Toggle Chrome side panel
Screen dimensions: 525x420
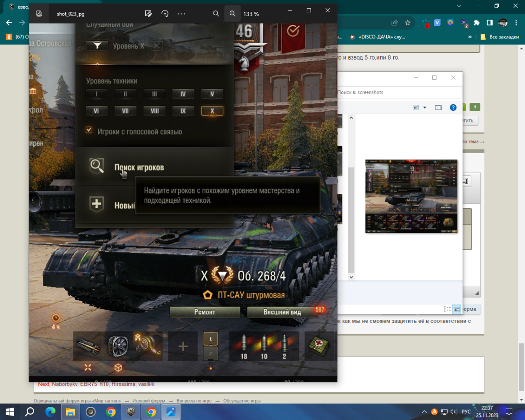[x=490, y=22]
